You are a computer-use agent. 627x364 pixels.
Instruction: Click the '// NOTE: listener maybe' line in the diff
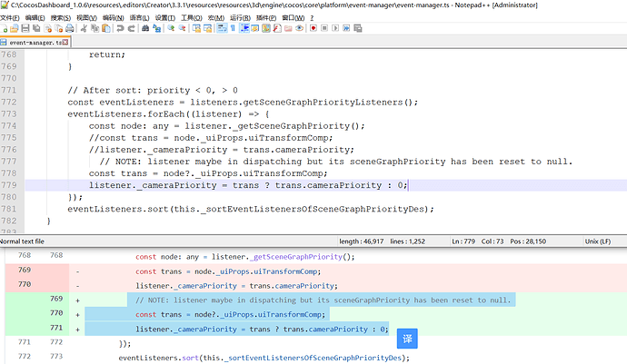pyautogui.click(x=323, y=300)
